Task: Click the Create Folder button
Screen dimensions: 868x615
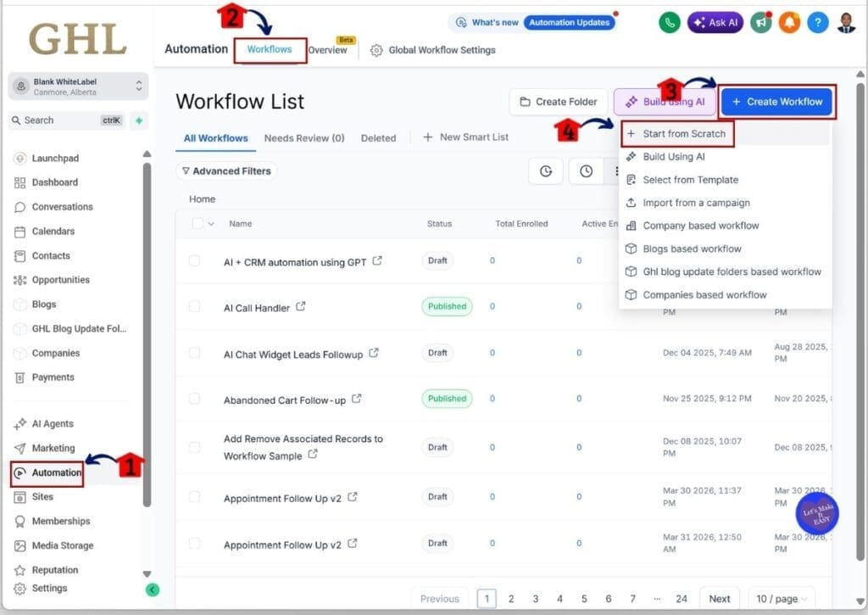Action: (558, 101)
